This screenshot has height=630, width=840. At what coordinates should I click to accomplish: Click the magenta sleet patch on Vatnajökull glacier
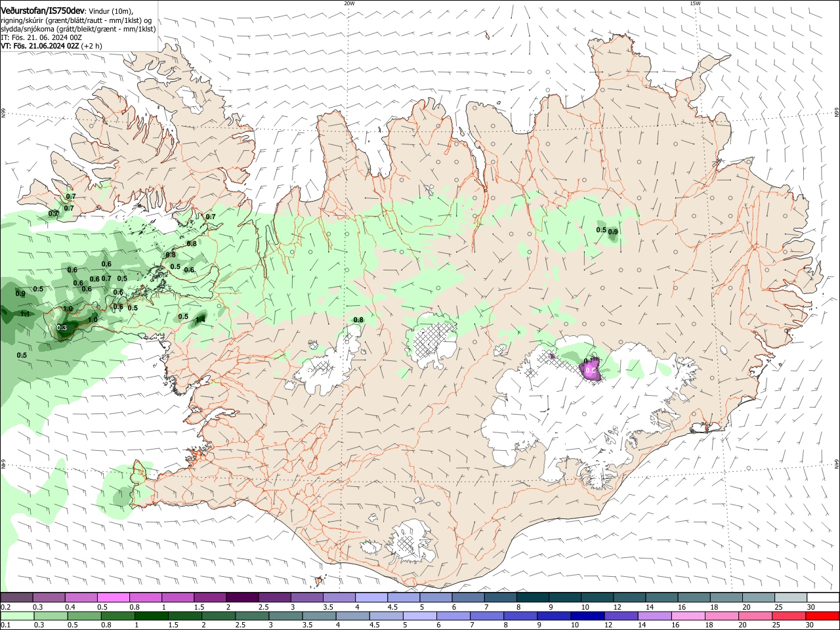[591, 370]
